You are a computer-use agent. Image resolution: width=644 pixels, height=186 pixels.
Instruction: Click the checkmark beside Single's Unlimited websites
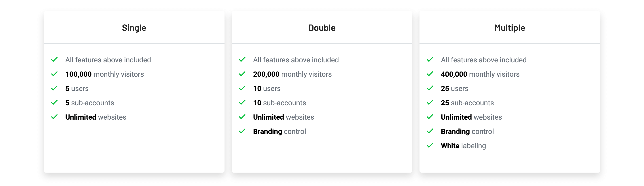click(x=54, y=117)
